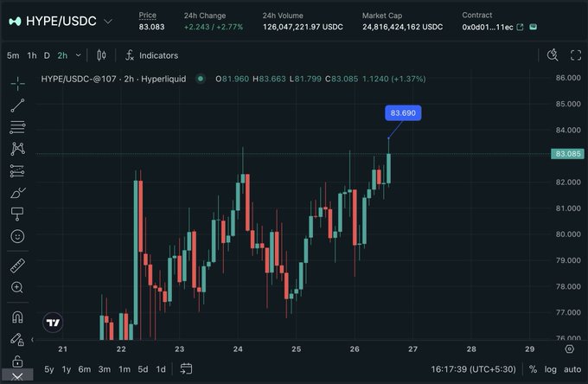Image resolution: width=588 pixels, height=384 pixels.
Task: Set date range to 3m
Action: [x=105, y=369]
